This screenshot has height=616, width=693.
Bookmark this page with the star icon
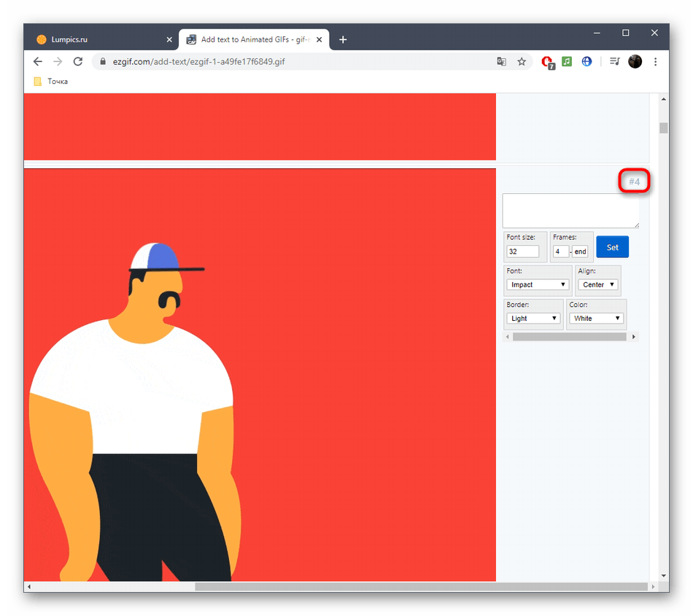[522, 62]
